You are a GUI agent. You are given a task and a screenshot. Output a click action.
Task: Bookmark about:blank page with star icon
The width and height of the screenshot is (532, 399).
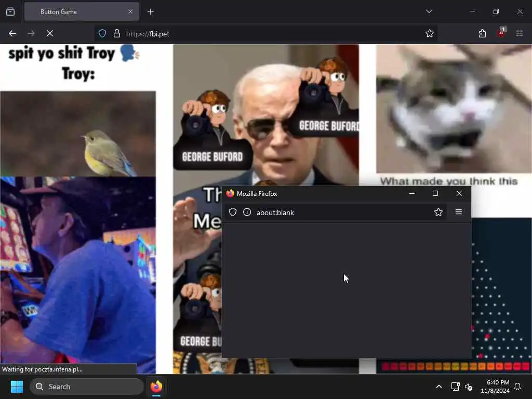pos(438,212)
